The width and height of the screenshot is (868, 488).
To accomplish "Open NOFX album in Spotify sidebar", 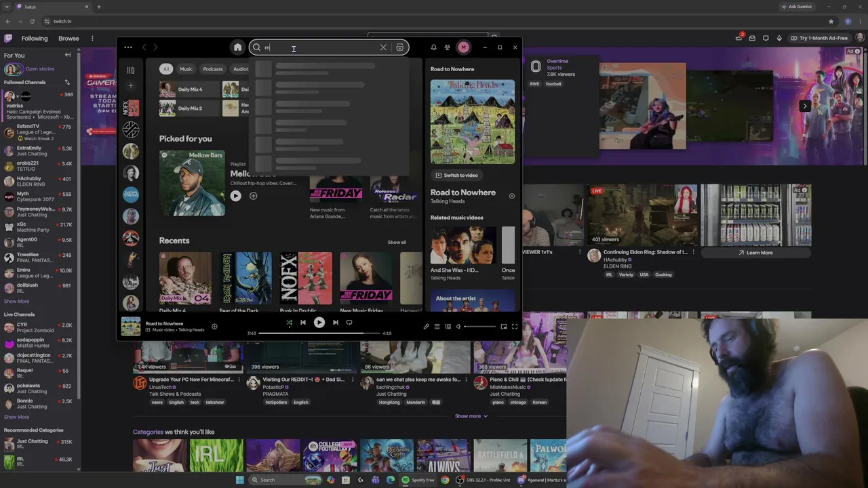I will click(x=131, y=108).
